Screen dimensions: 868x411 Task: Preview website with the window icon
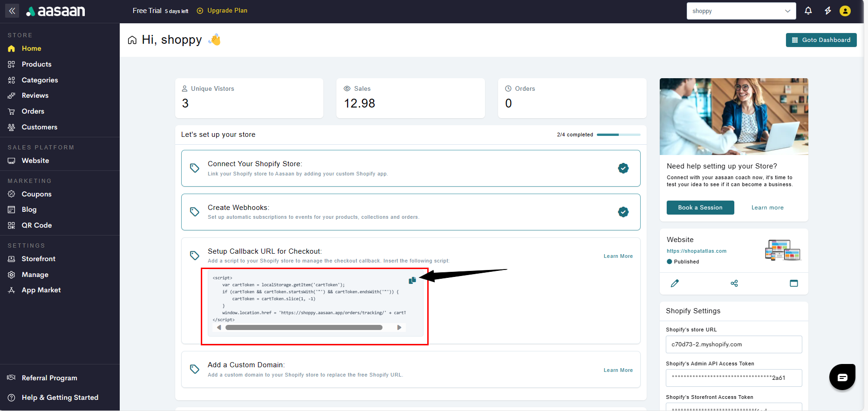794,283
